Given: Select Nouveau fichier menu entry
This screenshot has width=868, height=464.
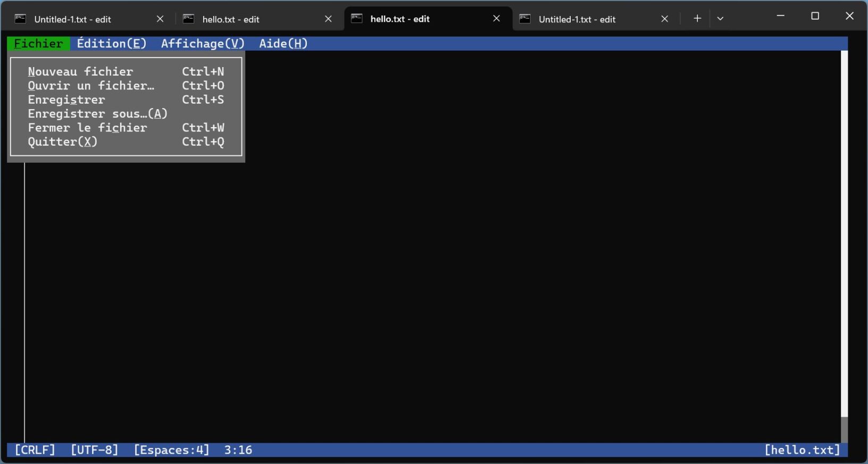Looking at the screenshot, I should [x=126, y=71].
